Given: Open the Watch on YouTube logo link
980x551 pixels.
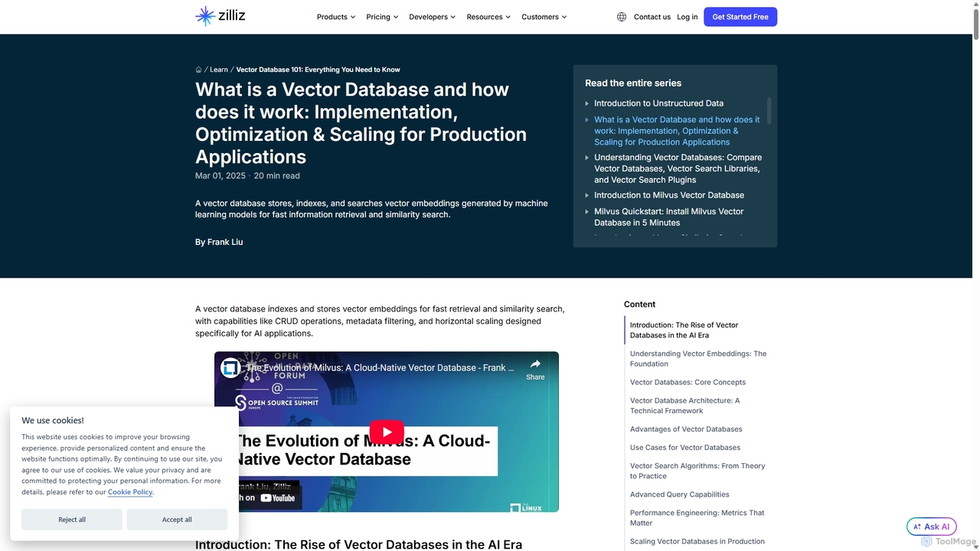Looking at the screenshot, I should click(x=277, y=498).
